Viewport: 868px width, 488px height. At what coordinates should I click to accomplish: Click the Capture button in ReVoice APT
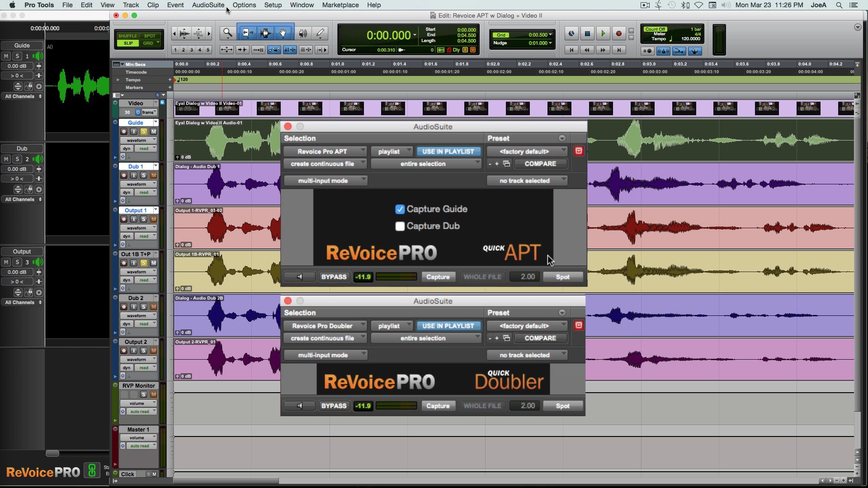(437, 277)
